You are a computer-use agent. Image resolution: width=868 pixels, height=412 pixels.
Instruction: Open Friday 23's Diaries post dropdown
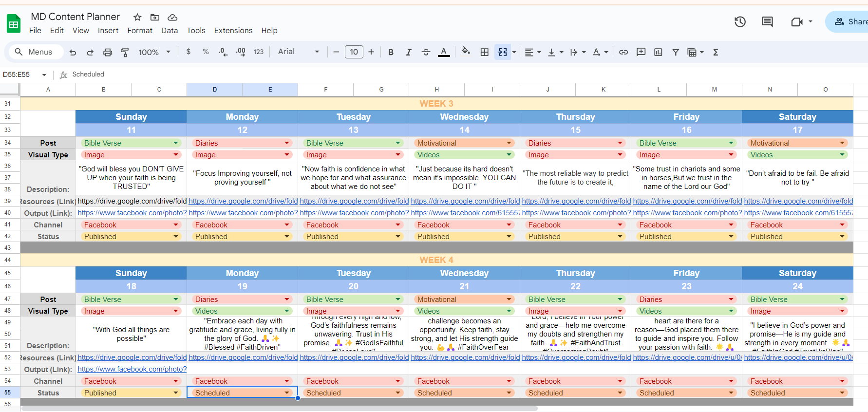[731, 300]
